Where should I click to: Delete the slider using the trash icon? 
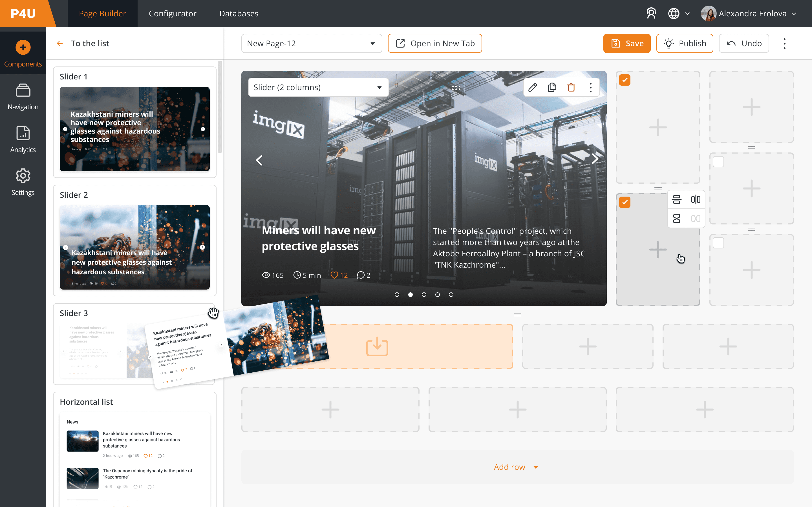571,88
